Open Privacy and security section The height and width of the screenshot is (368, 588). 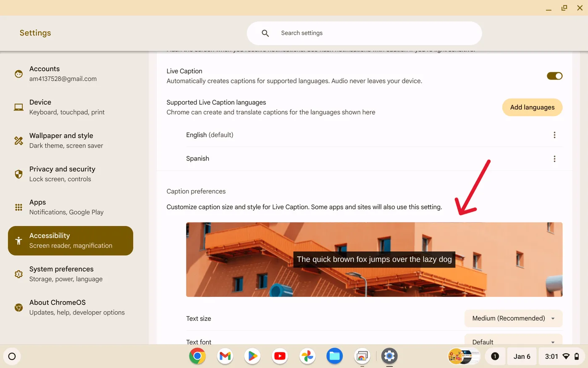click(x=71, y=174)
